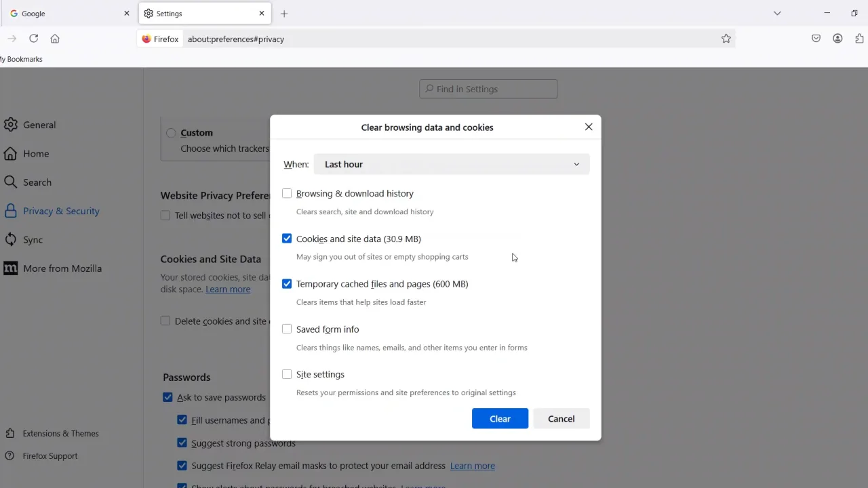This screenshot has height=488, width=868.
Task: Enable clearing of Saved form info
Action: coord(287,329)
